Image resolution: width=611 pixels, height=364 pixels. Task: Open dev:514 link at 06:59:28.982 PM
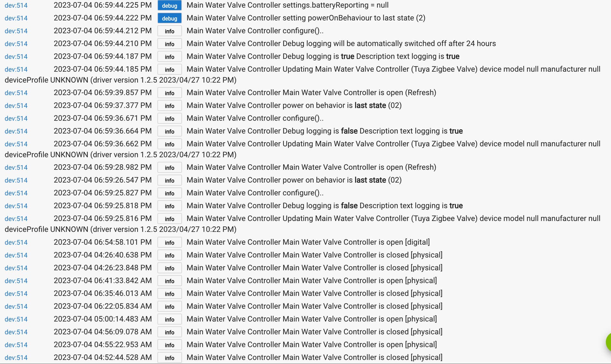16,168
